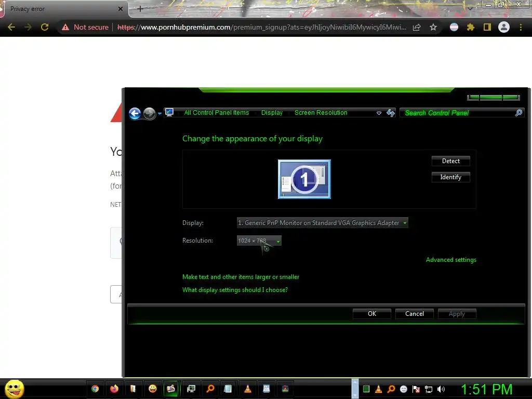Image resolution: width=532 pixels, height=399 pixels.
Task: Open the smiley face taskbar app
Action: tap(153, 389)
